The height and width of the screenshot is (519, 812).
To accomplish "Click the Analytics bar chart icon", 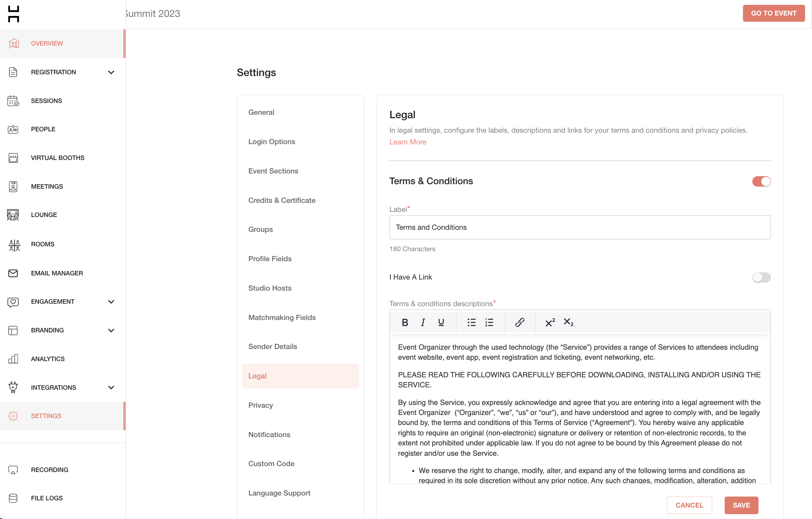I will tap(13, 359).
